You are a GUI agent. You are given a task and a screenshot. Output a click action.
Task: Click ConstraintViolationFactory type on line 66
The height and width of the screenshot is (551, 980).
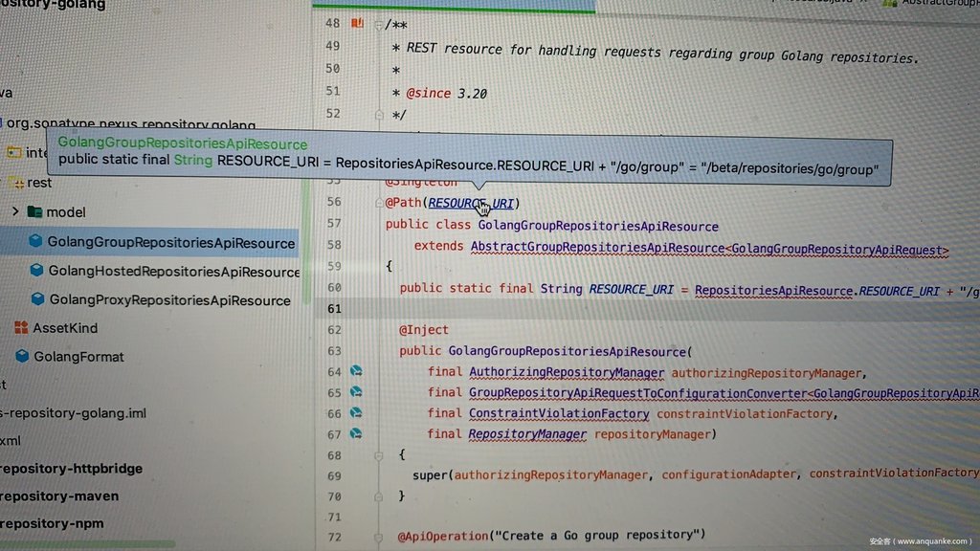[558, 413]
